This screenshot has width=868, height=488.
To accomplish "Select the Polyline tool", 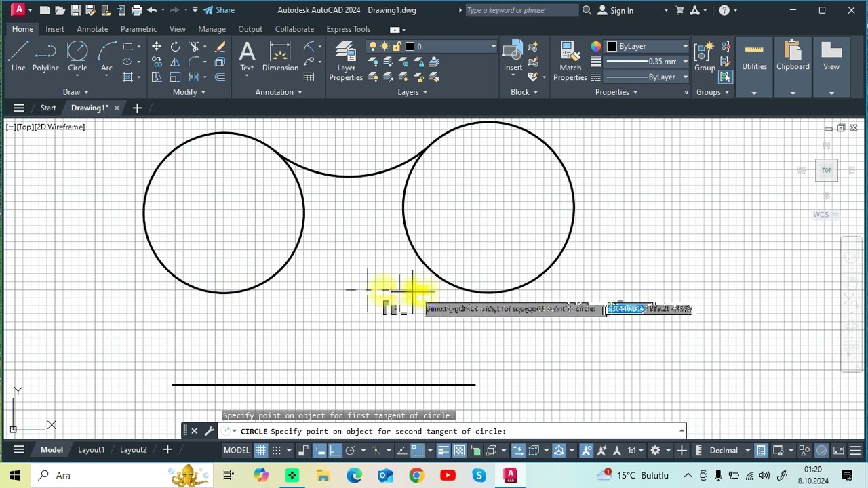I will click(x=45, y=57).
